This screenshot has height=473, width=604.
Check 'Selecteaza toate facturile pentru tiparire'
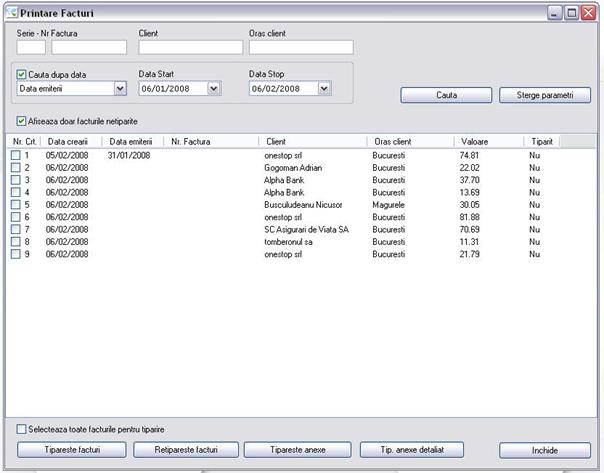tap(22, 428)
